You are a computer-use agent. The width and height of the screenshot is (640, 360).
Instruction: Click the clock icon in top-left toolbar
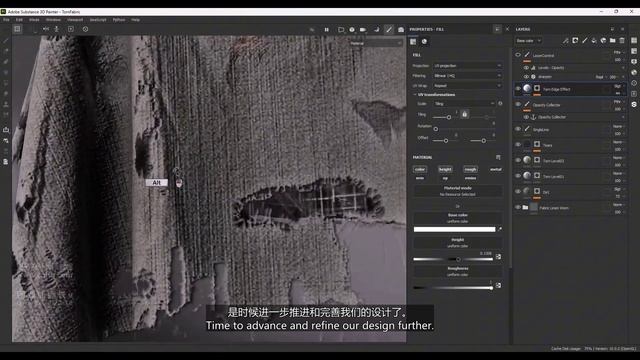point(85,29)
